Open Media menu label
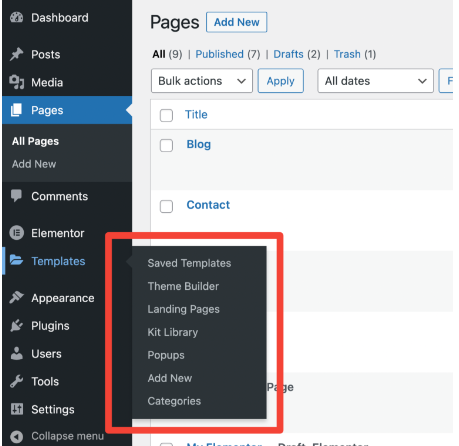This screenshot has height=446, width=459. point(47,82)
